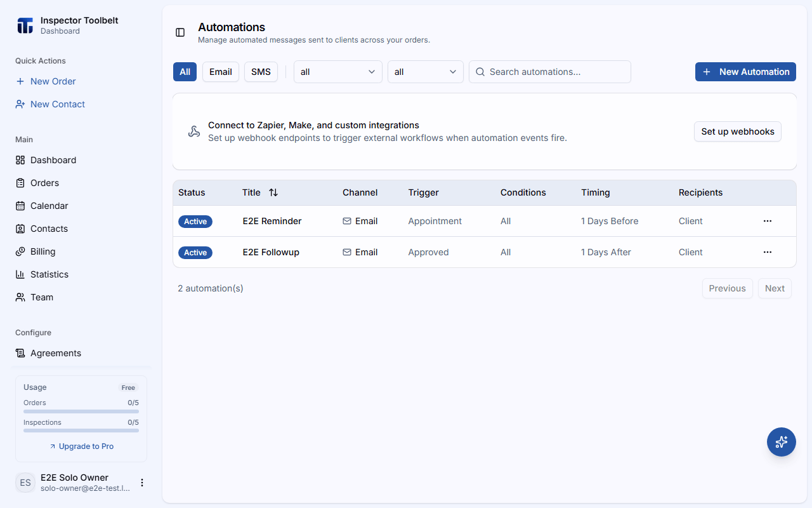Click the Status column header
Viewport: 812px width, 508px height.
coord(192,192)
